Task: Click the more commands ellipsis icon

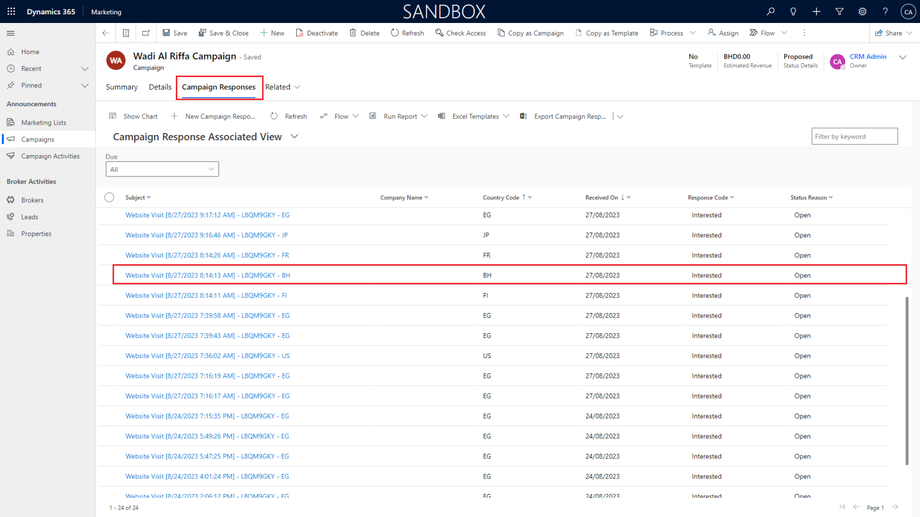Action: pos(804,33)
